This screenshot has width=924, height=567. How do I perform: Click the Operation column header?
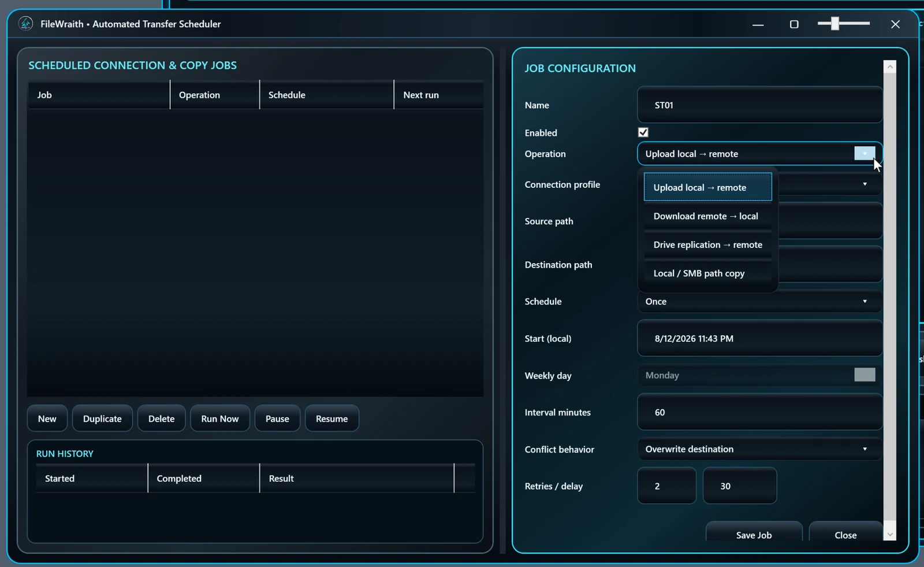[215, 95]
